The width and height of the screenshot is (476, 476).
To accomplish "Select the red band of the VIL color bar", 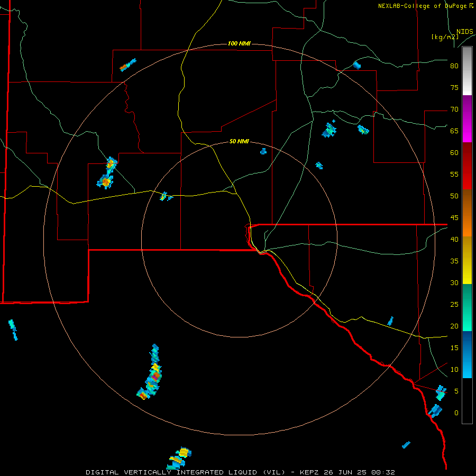I will (x=467, y=166).
